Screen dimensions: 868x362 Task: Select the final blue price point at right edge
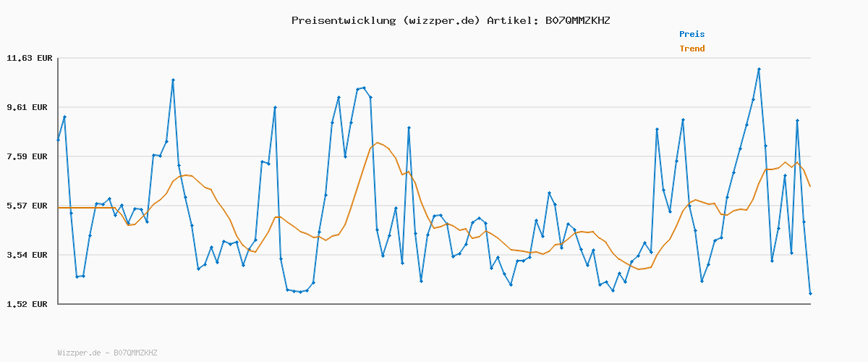pos(810,293)
